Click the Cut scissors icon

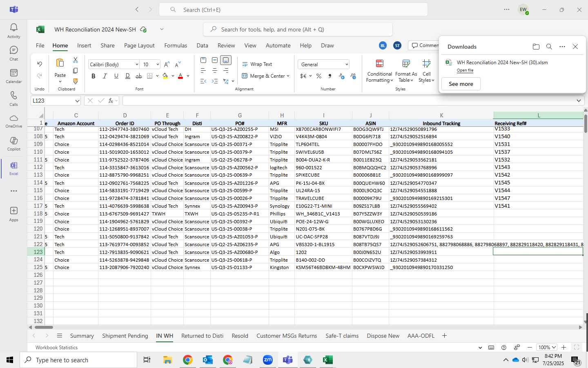point(75,60)
